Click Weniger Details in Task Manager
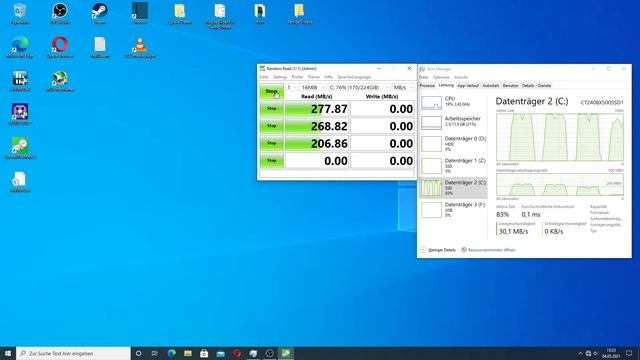The image size is (640, 360). (x=438, y=250)
